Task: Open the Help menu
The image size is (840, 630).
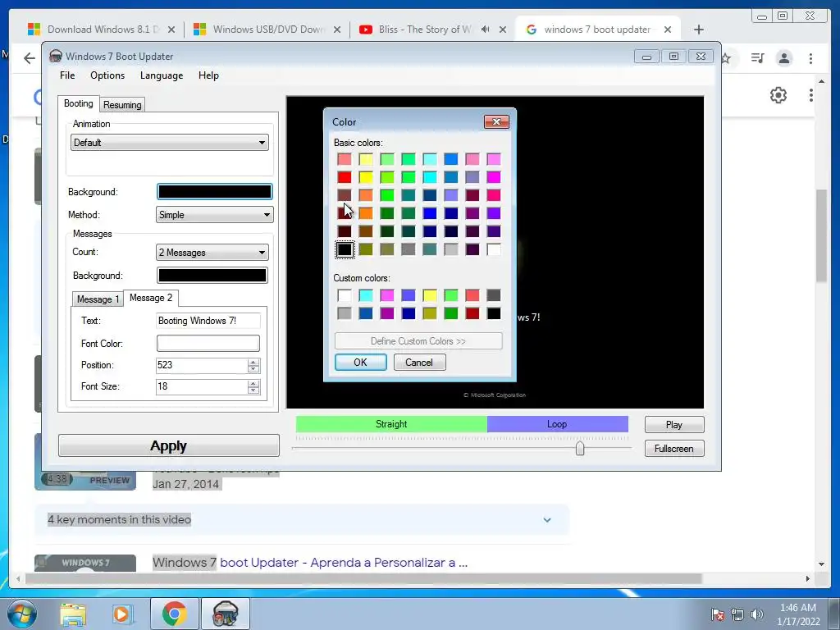Action: 208,75
